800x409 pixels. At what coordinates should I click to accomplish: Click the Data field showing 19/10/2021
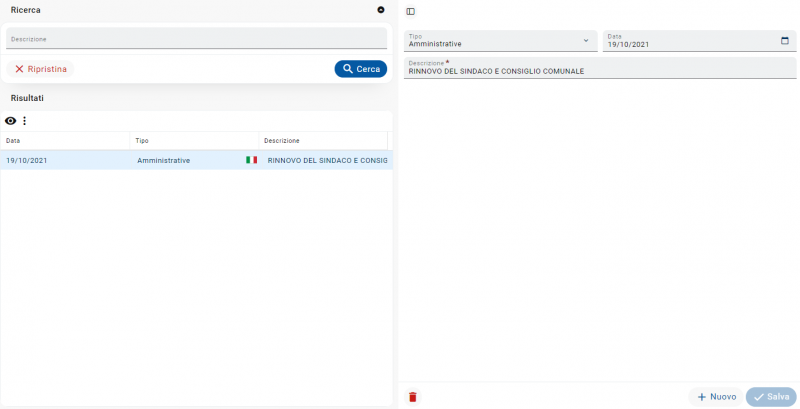point(699,41)
